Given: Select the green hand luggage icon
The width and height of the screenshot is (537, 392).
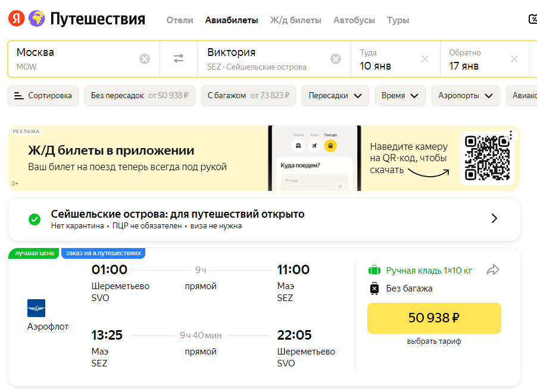Looking at the screenshot, I should point(374,270).
